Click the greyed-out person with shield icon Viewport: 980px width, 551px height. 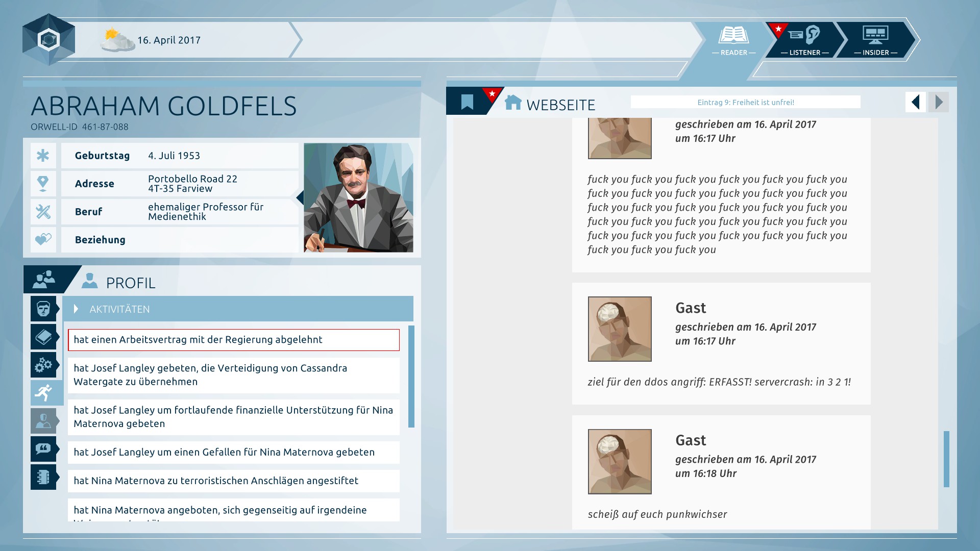(x=43, y=421)
